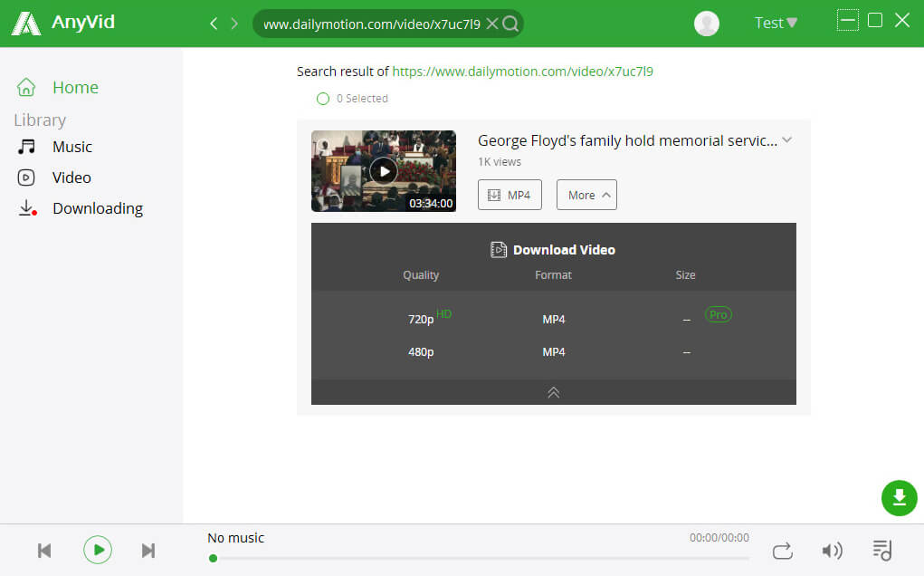Click the Home house icon

(26, 87)
